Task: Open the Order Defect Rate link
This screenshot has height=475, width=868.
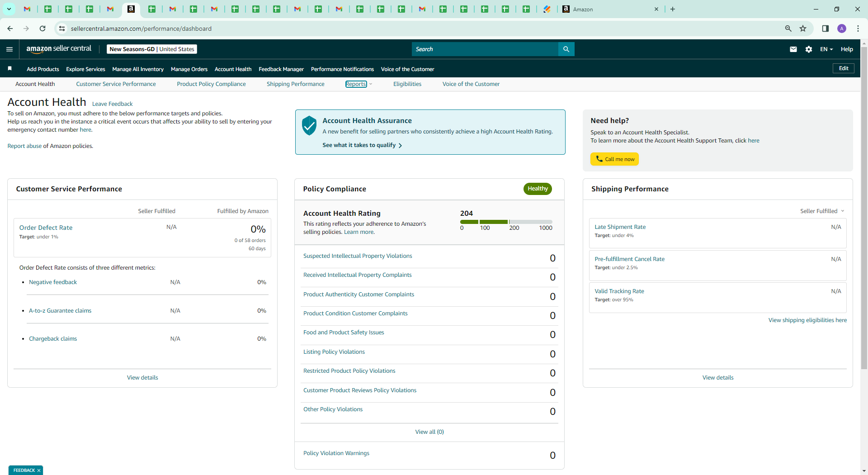Action: (x=46, y=228)
